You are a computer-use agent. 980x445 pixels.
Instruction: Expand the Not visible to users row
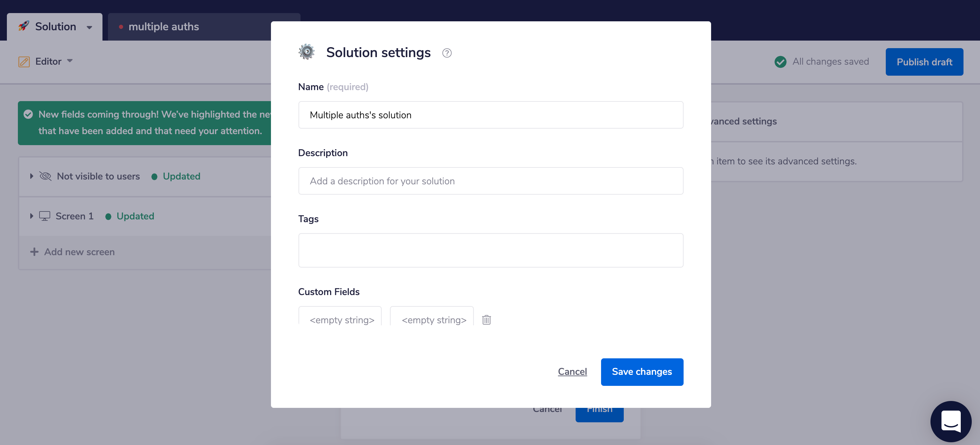point(32,176)
